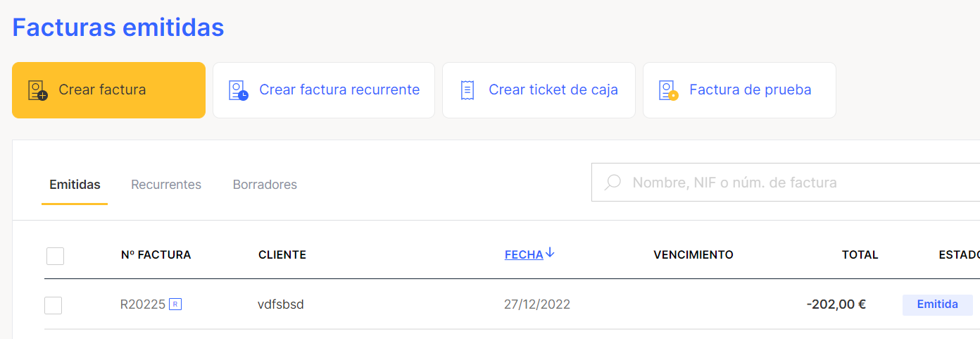Click the Crear factura invoice icon
The width and height of the screenshot is (980, 339).
click(37, 90)
